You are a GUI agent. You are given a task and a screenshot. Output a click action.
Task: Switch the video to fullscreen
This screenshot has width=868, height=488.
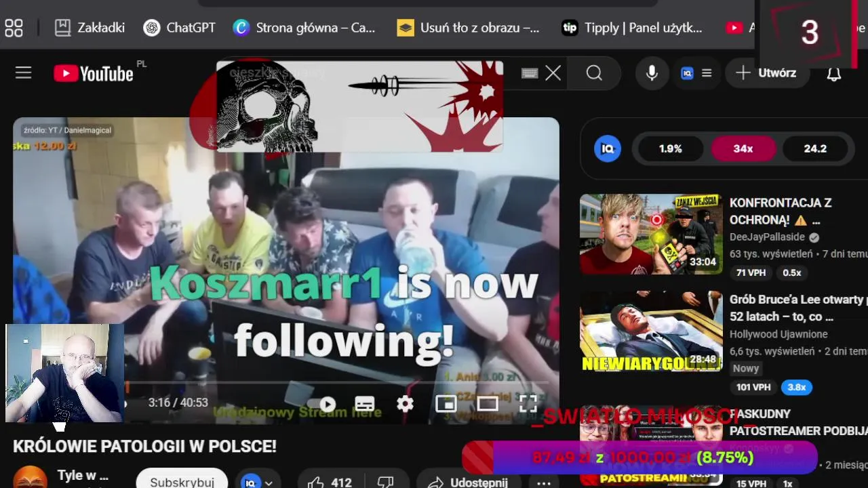point(528,404)
